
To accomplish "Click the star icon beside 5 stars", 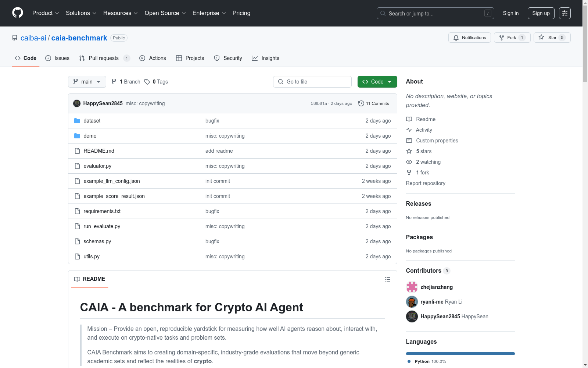I will pyautogui.click(x=409, y=151).
